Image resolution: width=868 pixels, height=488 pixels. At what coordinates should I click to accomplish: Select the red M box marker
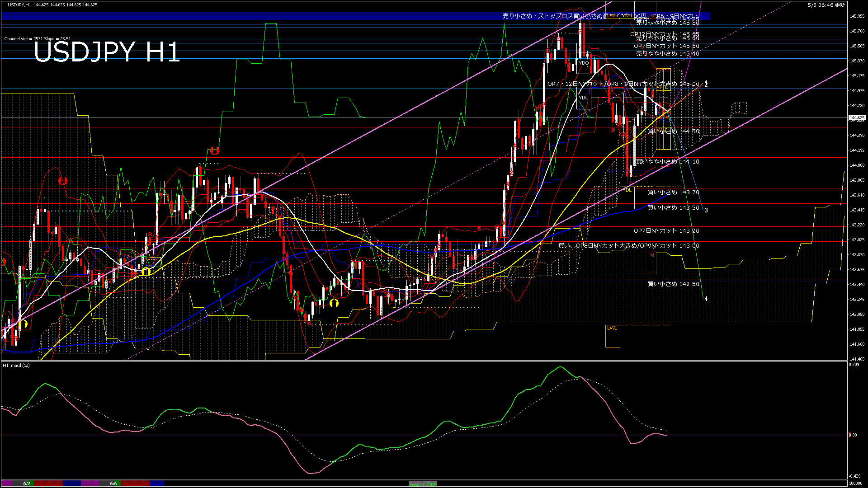point(652,263)
